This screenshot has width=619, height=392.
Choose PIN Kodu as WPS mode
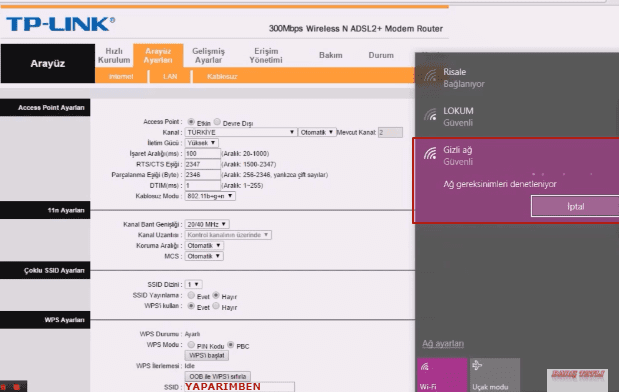coord(191,345)
